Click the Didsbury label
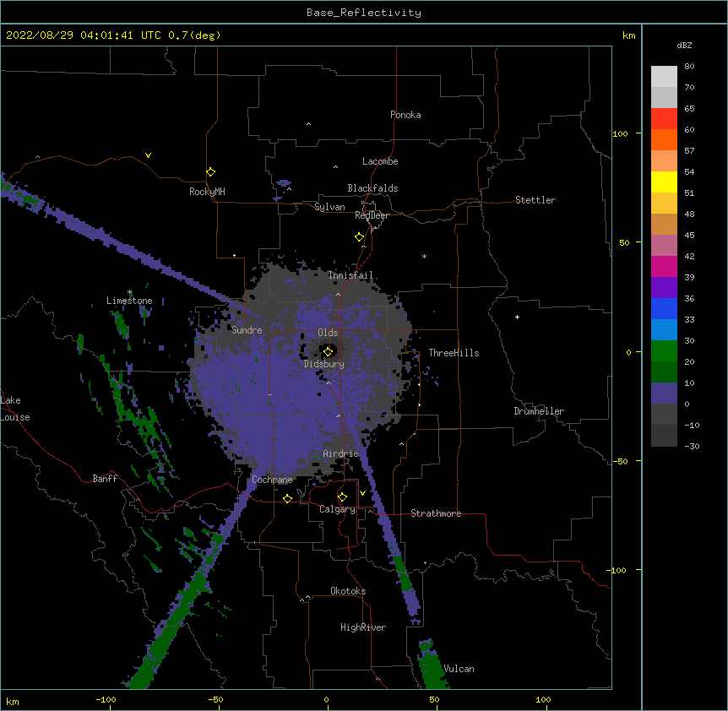 (324, 364)
